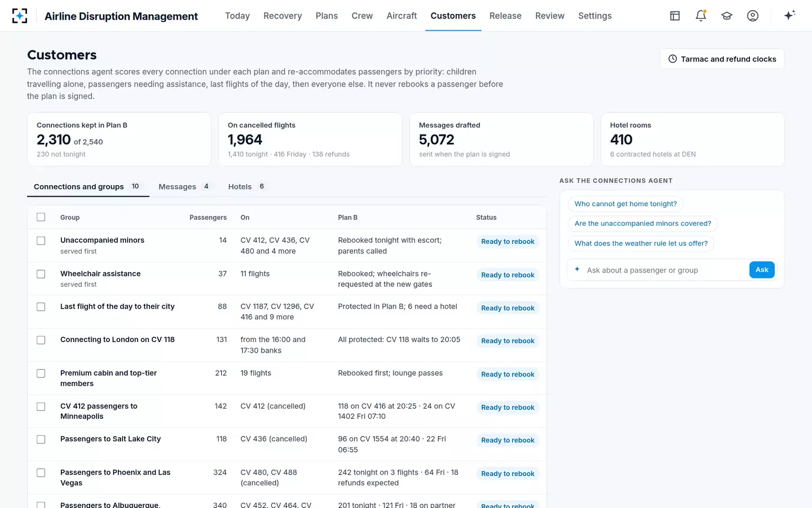Open the Crew tab
812x508 pixels.
point(362,16)
